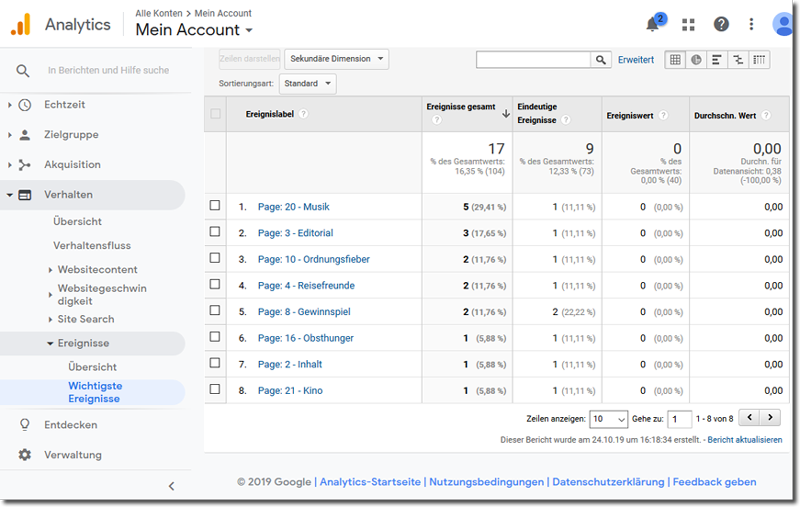Expand the Echtzeit section arrow
The image size is (800, 507).
10,105
